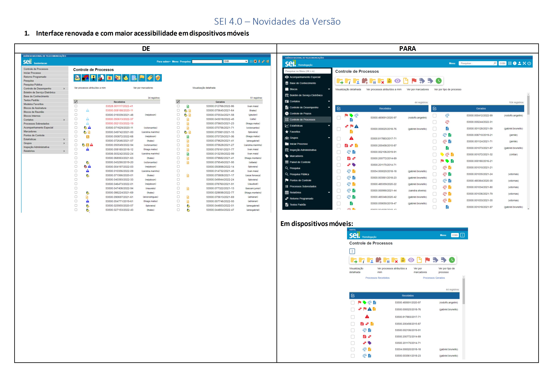Click Processos Recebidos link in mobile view
This screenshot has height=392, width=555.
pyautogui.click(x=377, y=278)
